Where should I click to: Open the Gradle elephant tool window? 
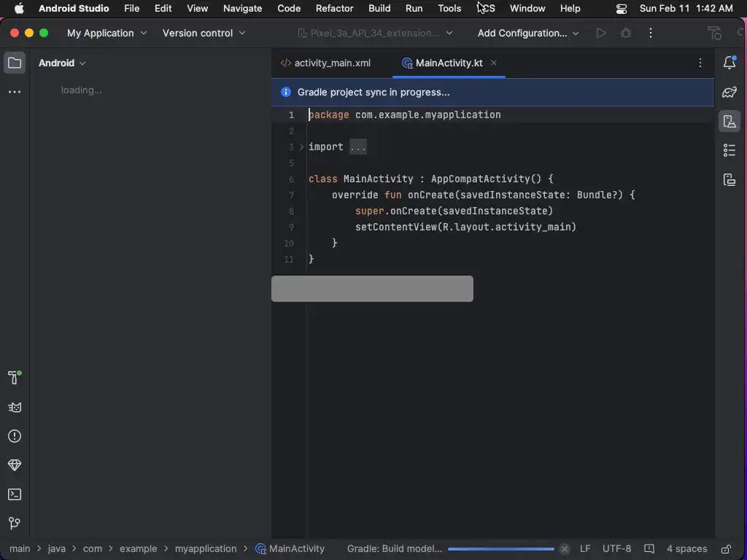coord(729,92)
